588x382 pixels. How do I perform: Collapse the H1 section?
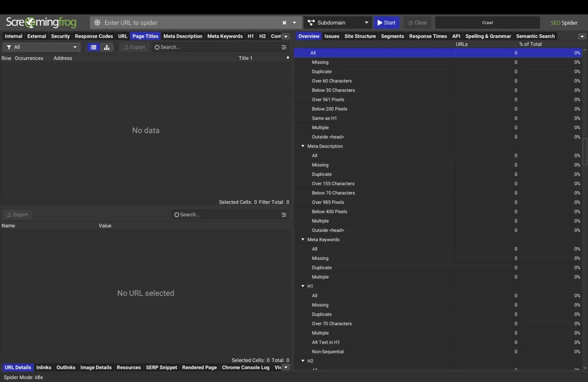click(303, 286)
